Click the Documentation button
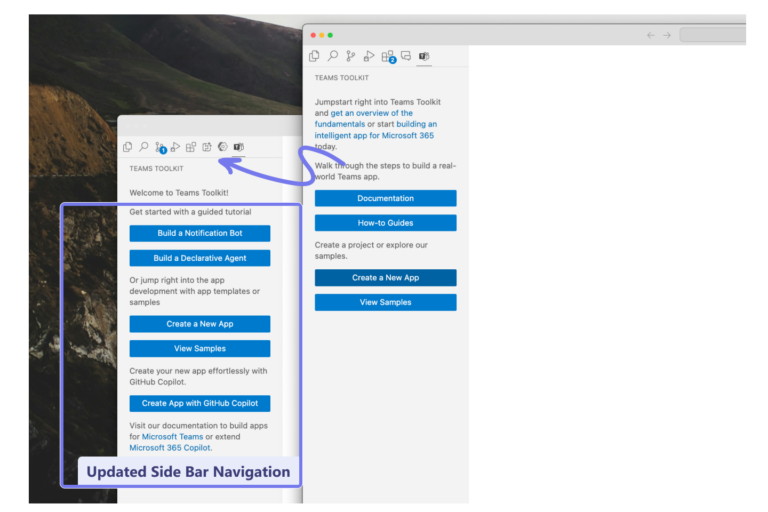This screenshot has height=512, width=768. click(x=385, y=198)
